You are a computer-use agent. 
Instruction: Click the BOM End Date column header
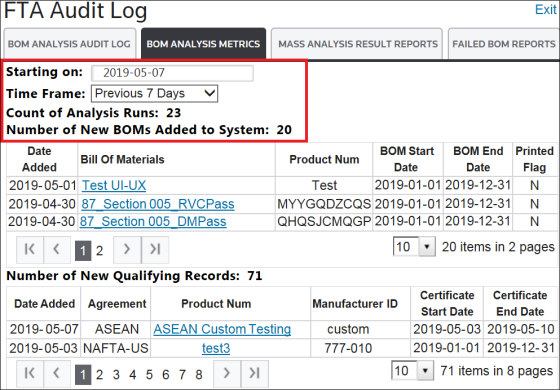coord(478,159)
